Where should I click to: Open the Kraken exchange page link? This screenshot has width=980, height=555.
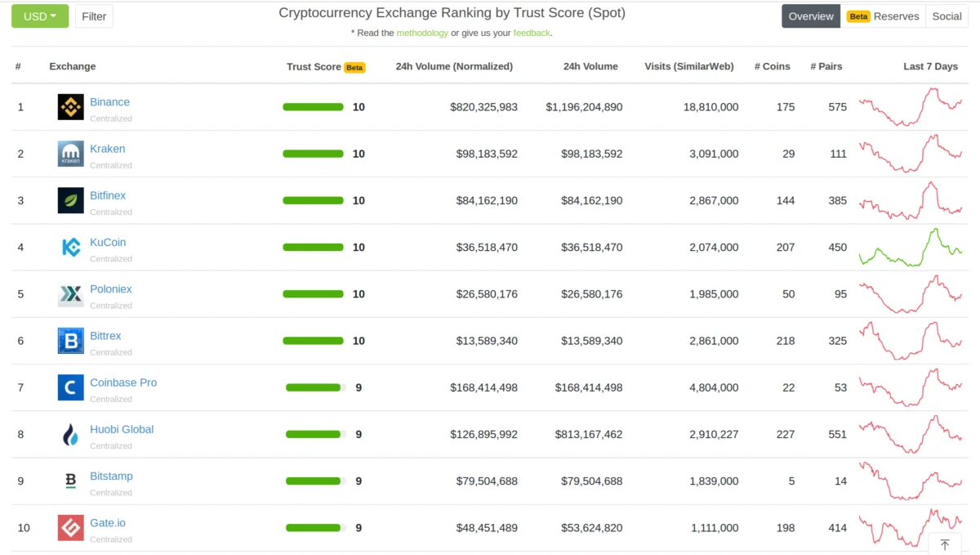coord(107,149)
